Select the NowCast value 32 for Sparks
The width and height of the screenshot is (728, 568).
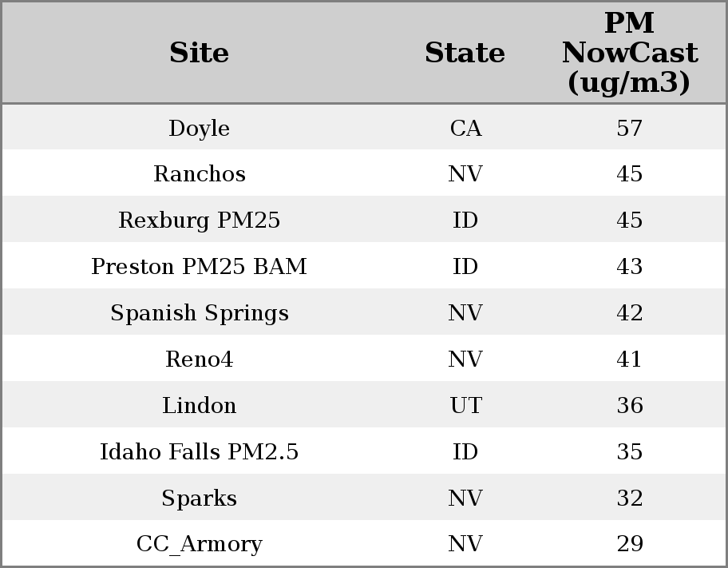point(629,498)
